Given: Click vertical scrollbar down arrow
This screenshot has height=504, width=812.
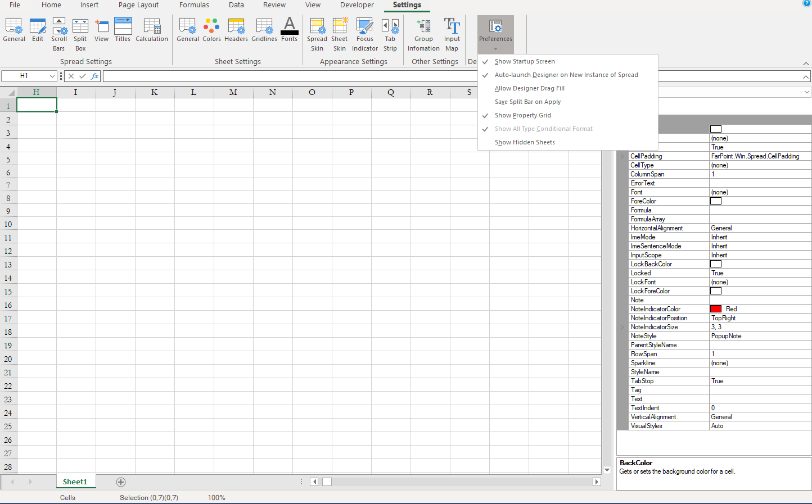Looking at the screenshot, I should click(x=607, y=470).
